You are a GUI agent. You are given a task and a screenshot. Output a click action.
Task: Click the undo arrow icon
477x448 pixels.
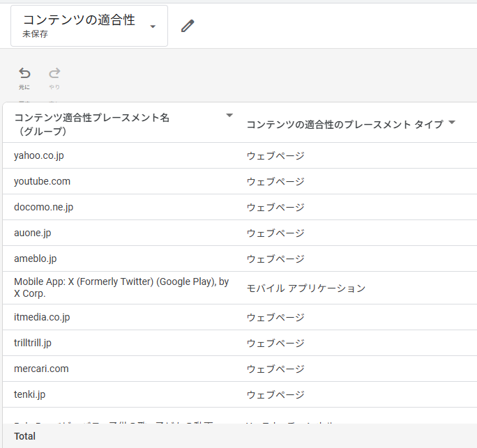24,73
